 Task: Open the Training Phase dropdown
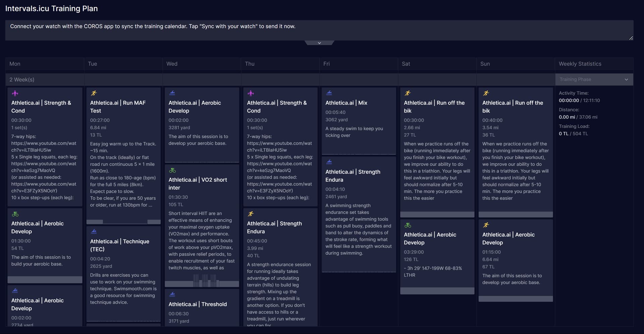click(594, 79)
